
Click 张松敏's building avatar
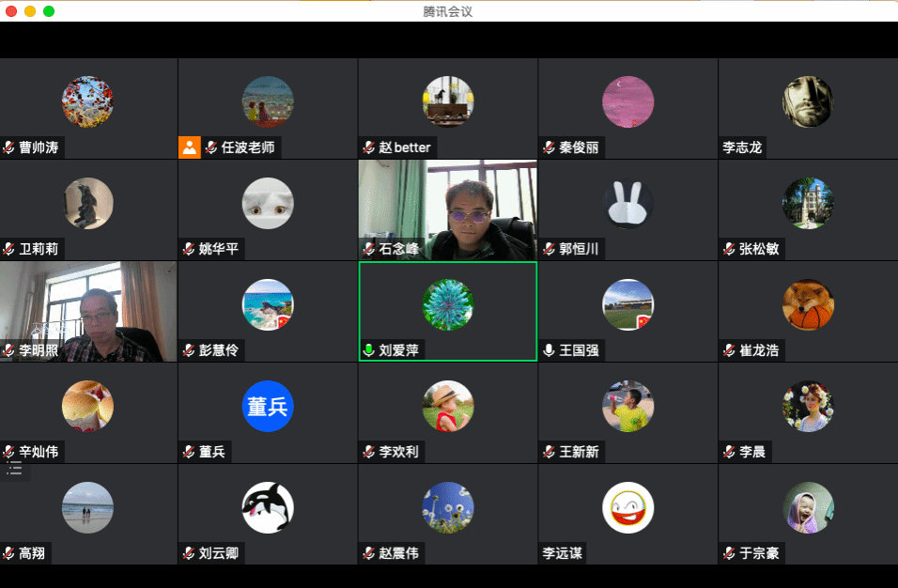808,203
